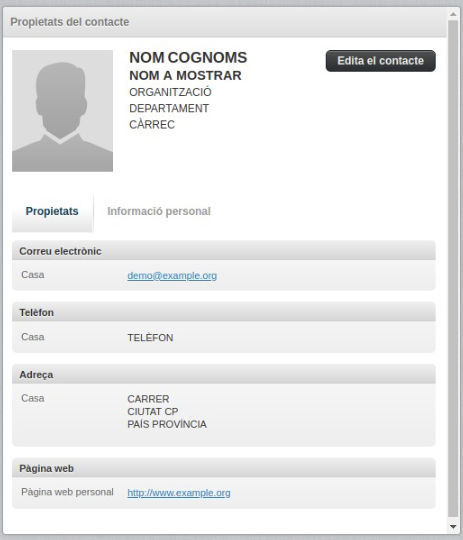Switch to the Informació personal tab
This screenshot has height=540, width=463.
click(x=159, y=211)
